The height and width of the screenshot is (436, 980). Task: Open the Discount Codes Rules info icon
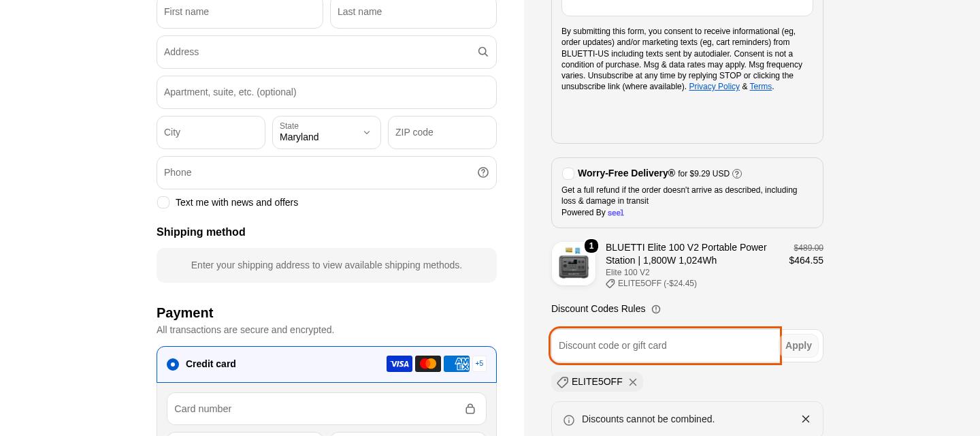[656, 309]
